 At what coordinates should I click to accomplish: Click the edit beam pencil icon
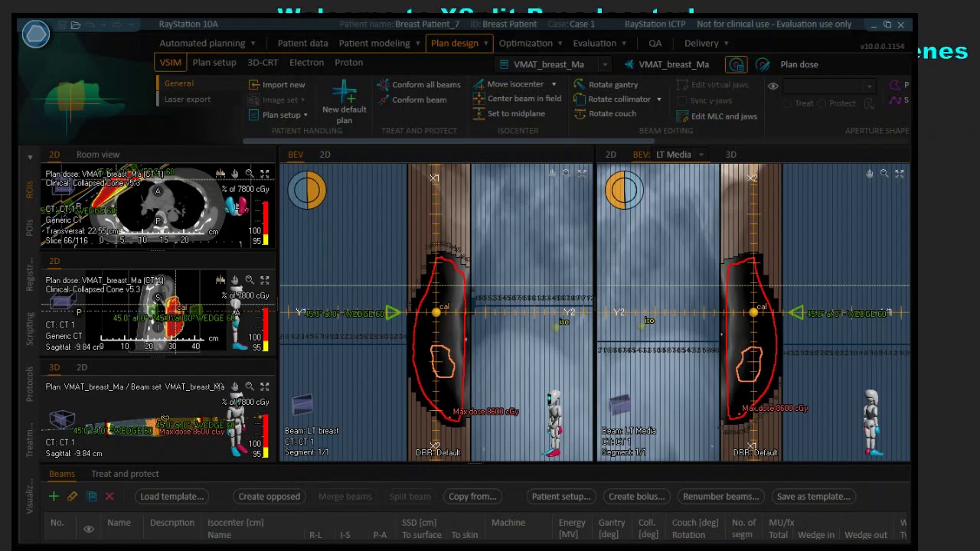(x=72, y=497)
